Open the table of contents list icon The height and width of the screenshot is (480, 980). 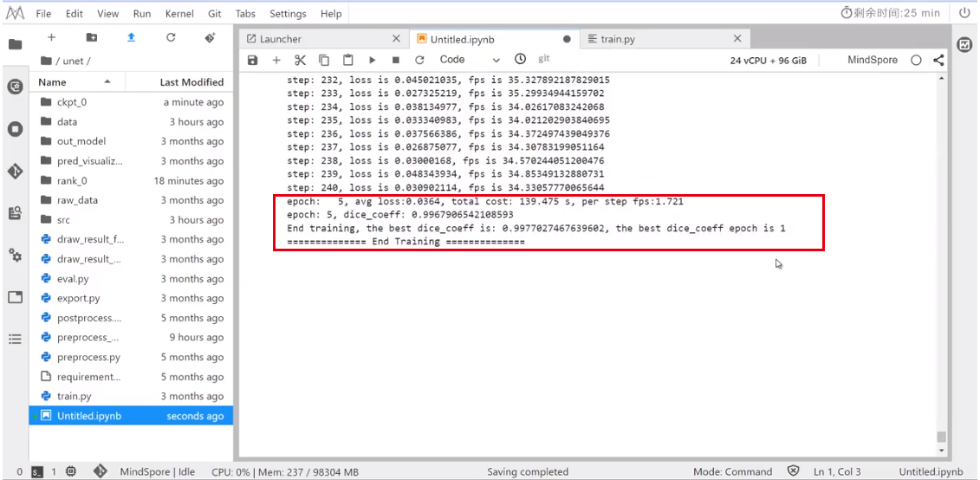coord(15,340)
